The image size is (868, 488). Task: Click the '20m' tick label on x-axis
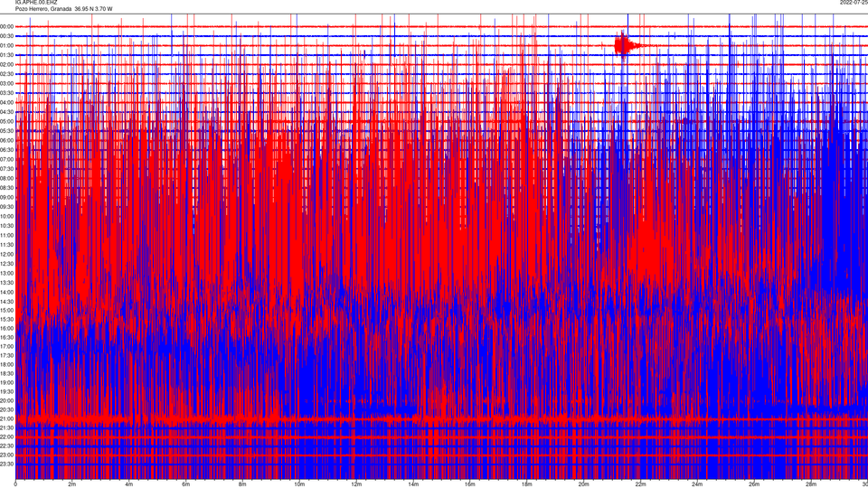click(x=583, y=484)
